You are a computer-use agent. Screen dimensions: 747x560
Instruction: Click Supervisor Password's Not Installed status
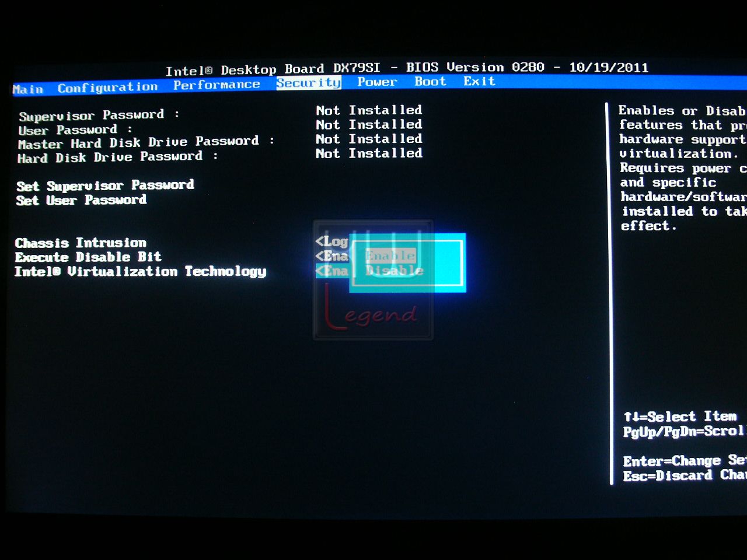(369, 110)
